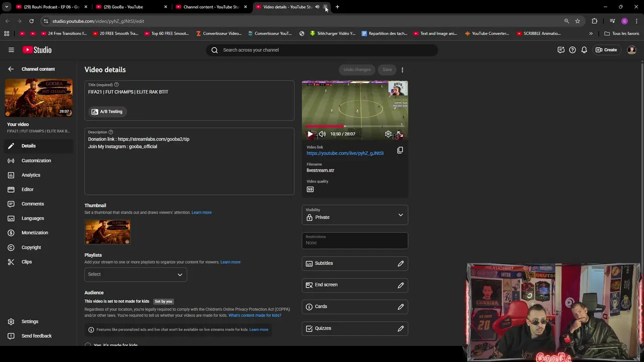Click the A/B Testing button

click(x=107, y=112)
